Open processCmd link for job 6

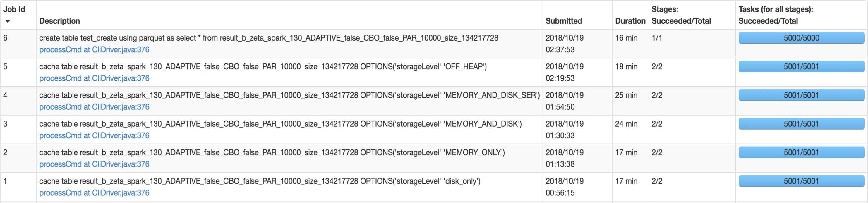(94, 49)
